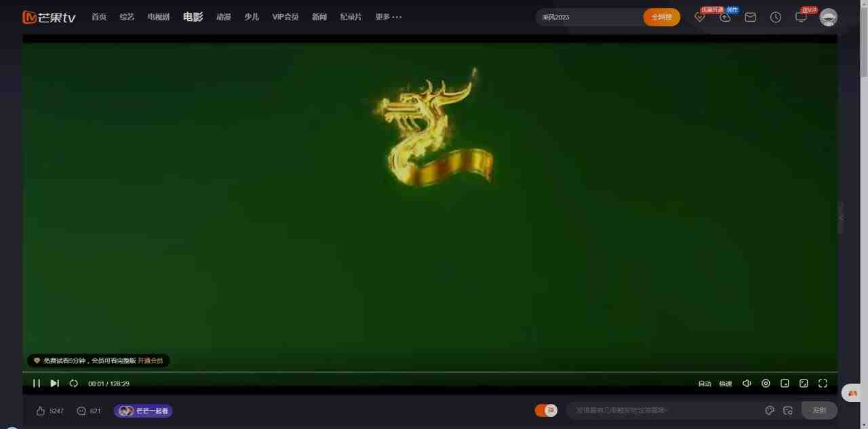
Task: Switch to the 电视剧 tab
Action: pos(159,17)
